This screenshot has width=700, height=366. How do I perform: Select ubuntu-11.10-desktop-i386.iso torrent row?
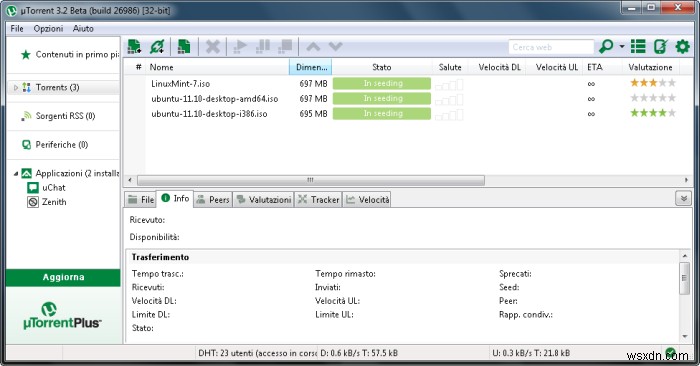click(x=408, y=114)
